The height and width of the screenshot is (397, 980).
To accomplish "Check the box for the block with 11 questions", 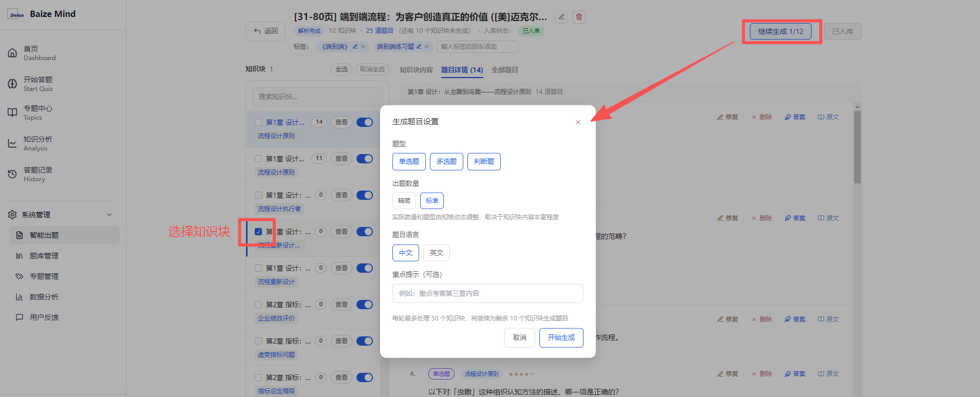I will (x=258, y=159).
